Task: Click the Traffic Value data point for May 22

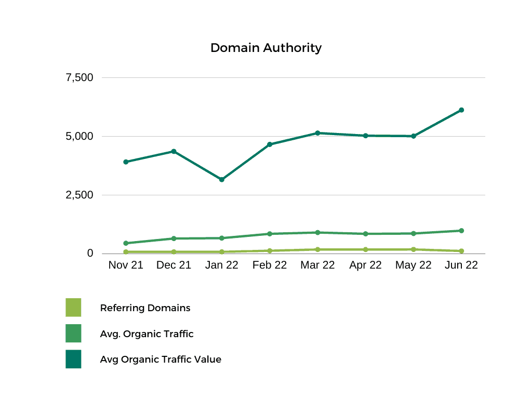Action: coord(413,136)
